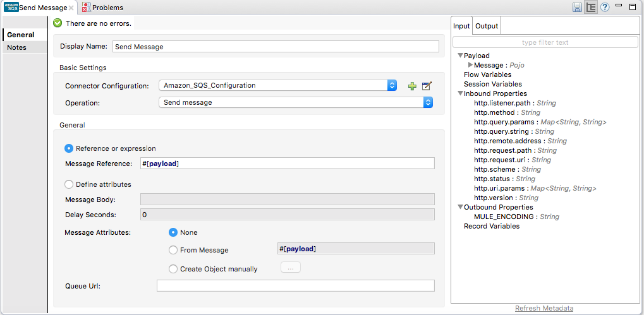Select http.query.string : String row
The image size is (644, 315).
click(x=514, y=131)
